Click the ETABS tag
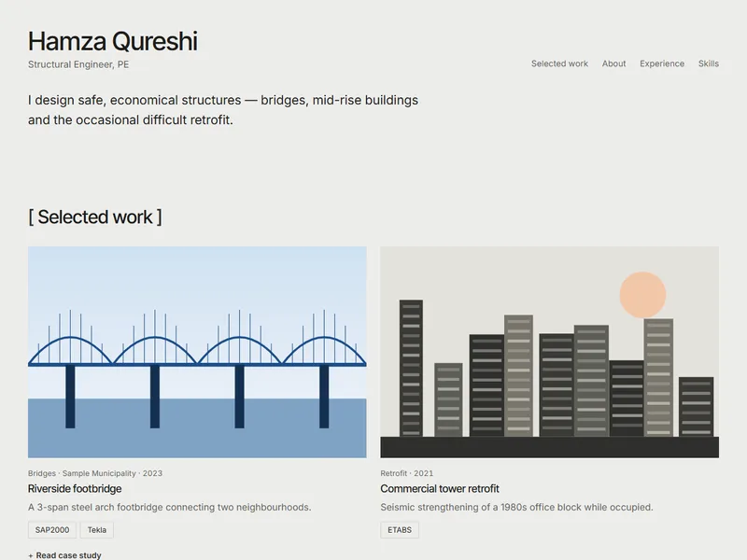747x560 pixels. (x=400, y=530)
